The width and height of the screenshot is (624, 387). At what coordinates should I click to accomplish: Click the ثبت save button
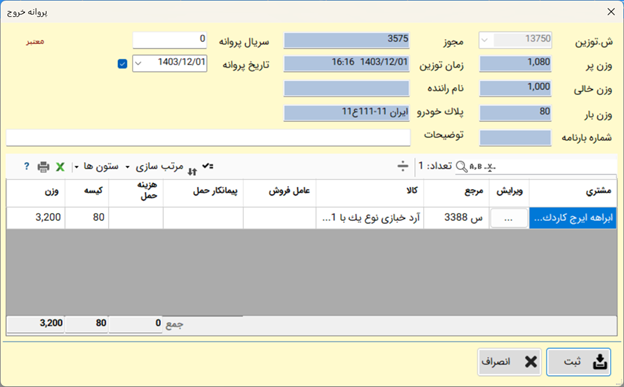pos(579,362)
